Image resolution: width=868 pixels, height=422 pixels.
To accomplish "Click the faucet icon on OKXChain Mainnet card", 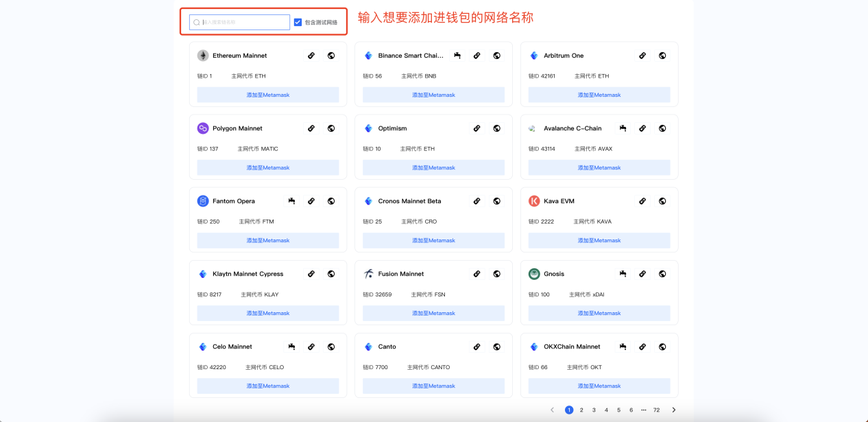I will tap(623, 347).
